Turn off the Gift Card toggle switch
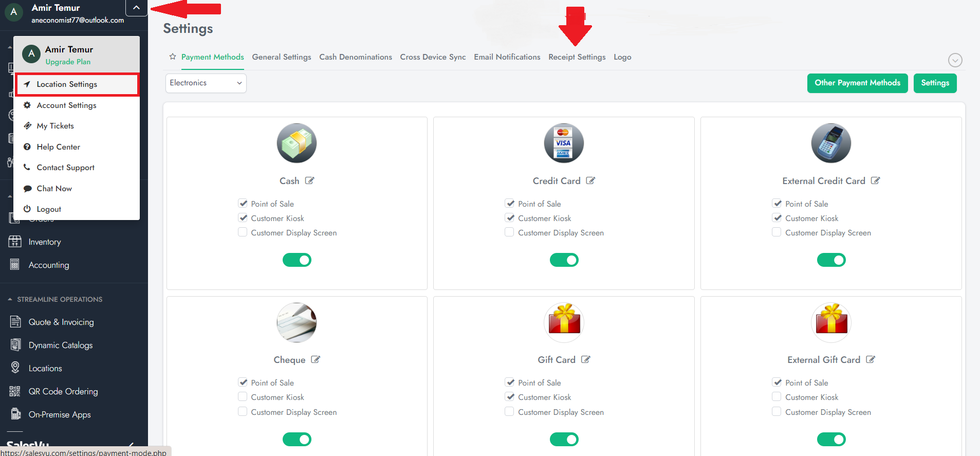The image size is (980, 456). tap(564, 439)
